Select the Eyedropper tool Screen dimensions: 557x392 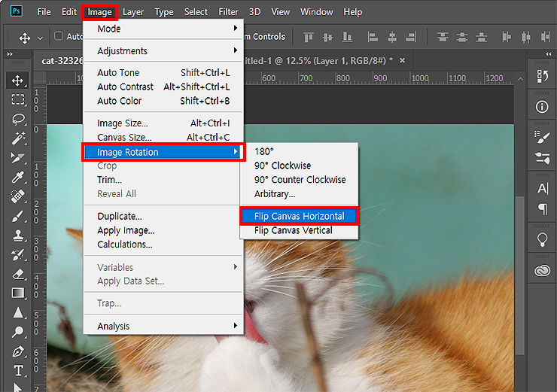click(x=17, y=177)
